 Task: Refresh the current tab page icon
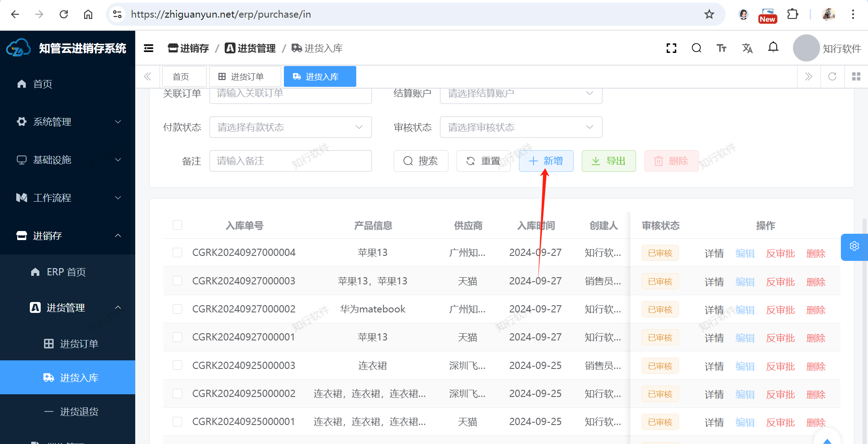(x=832, y=76)
